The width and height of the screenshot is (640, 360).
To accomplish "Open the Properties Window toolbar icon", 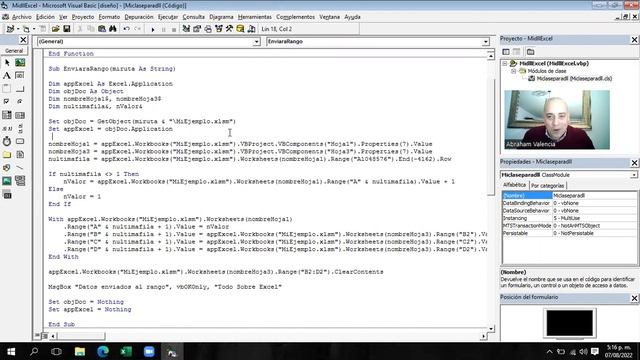I will 197,29.
